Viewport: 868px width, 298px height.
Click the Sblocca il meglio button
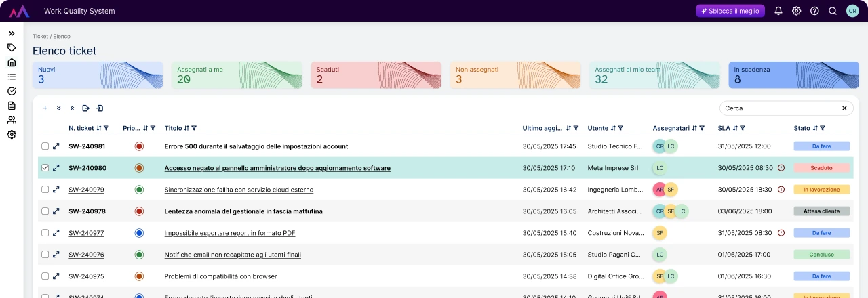pos(730,11)
